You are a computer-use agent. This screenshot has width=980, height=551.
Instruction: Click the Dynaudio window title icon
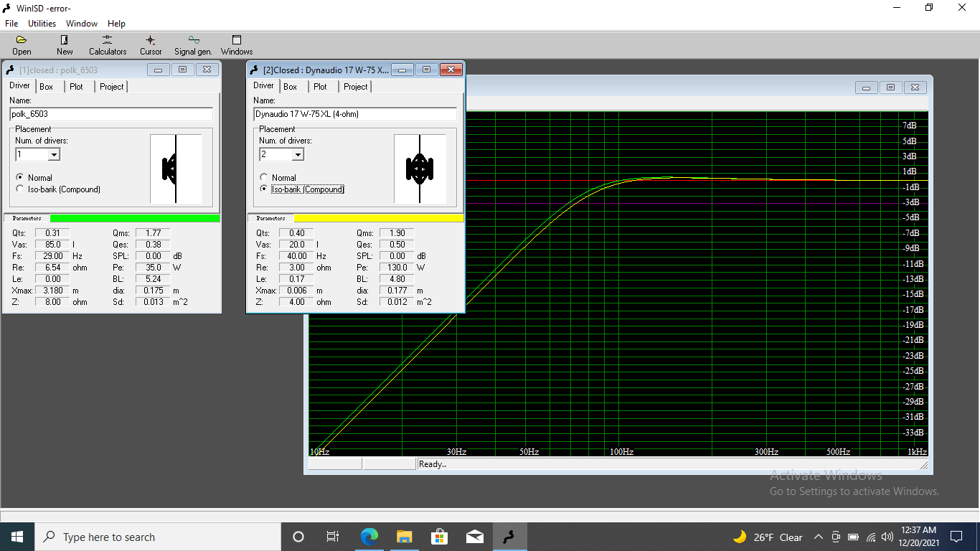click(x=255, y=70)
